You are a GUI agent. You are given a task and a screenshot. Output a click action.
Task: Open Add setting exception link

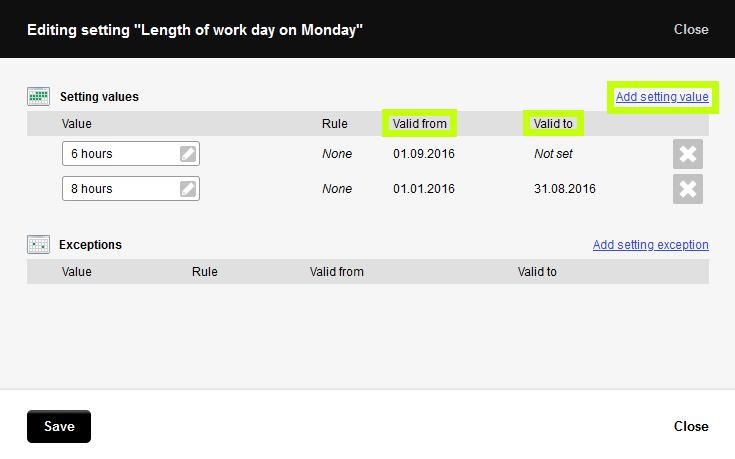650,244
